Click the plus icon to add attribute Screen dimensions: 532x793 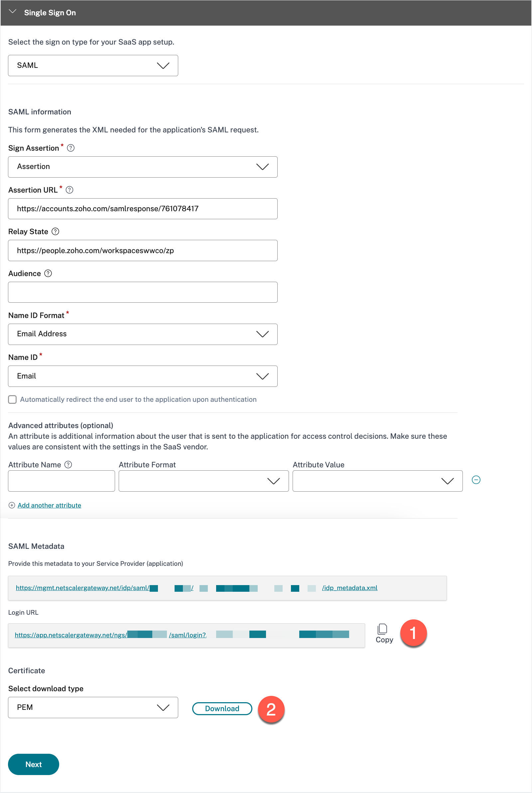click(12, 505)
